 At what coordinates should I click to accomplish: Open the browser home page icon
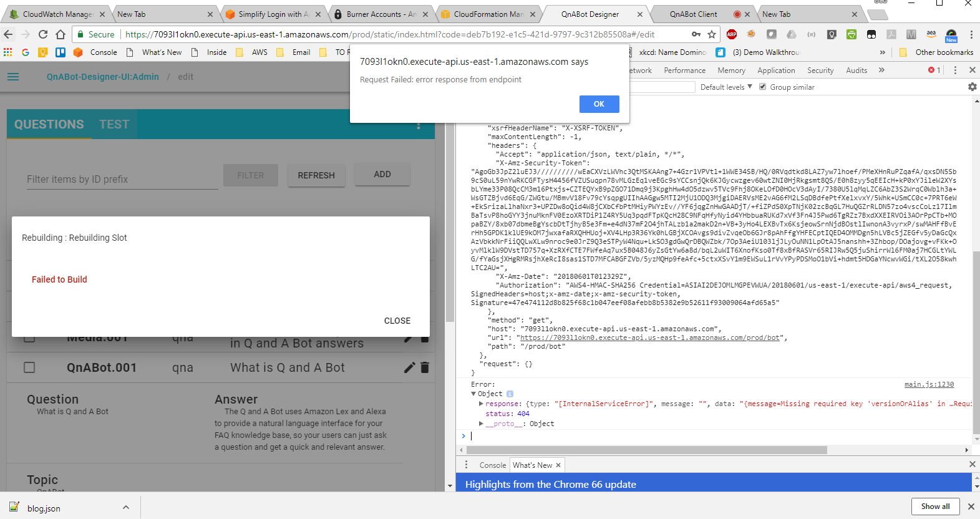61,34
